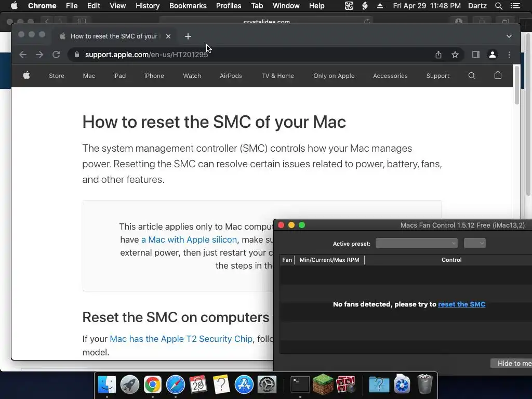The image size is (532, 399).
Task: Open Control Center in menu bar
Action: (515, 6)
